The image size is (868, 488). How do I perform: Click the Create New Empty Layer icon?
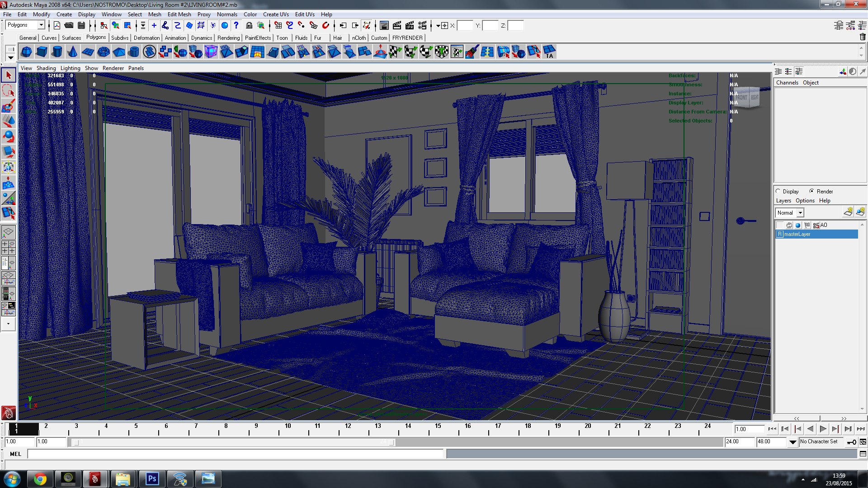[x=848, y=212]
